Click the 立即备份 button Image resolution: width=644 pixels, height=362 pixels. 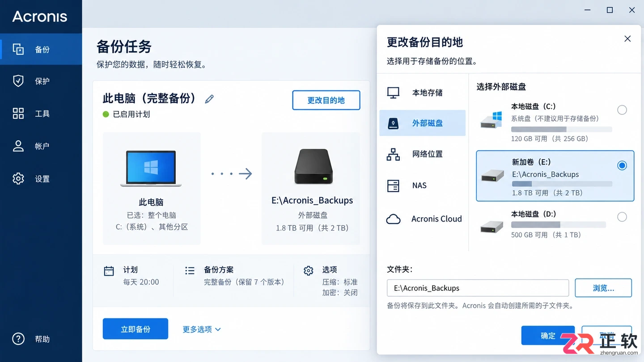coord(136,329)
